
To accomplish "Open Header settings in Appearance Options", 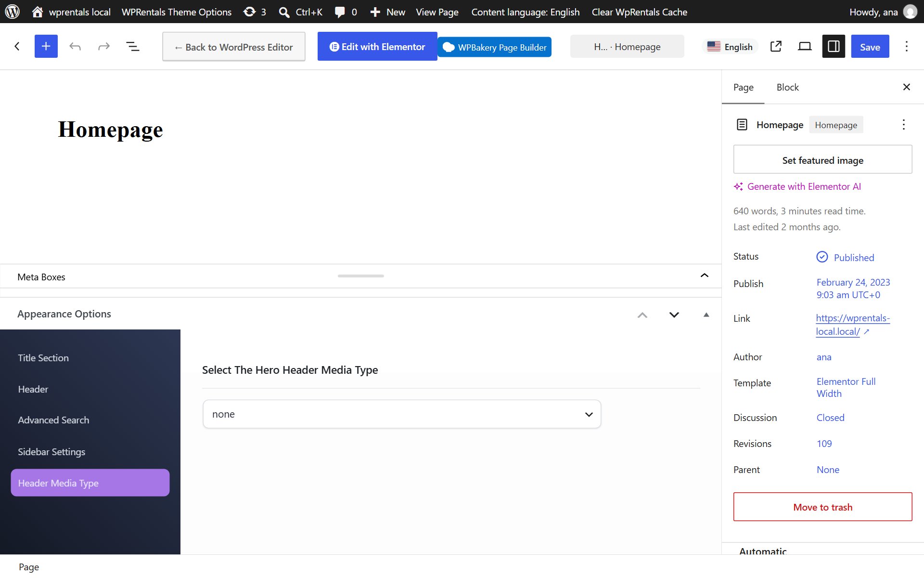I will 90,389.
